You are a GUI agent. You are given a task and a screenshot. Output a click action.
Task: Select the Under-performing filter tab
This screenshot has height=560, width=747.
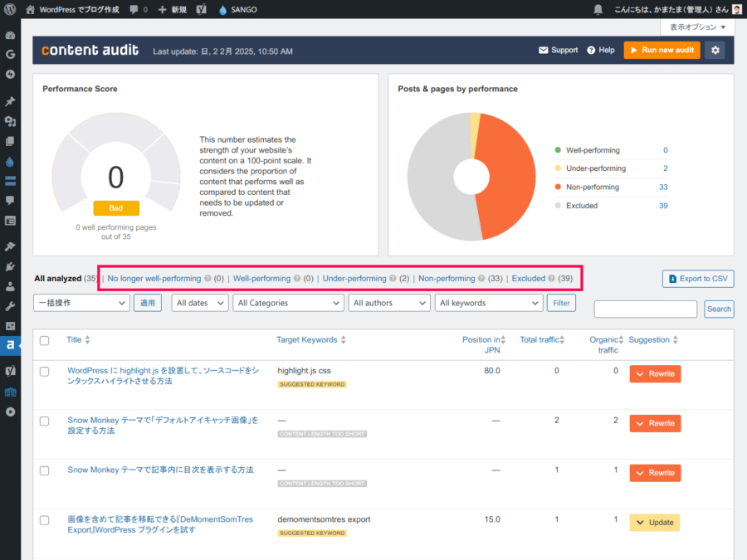(x=354, y=279)
